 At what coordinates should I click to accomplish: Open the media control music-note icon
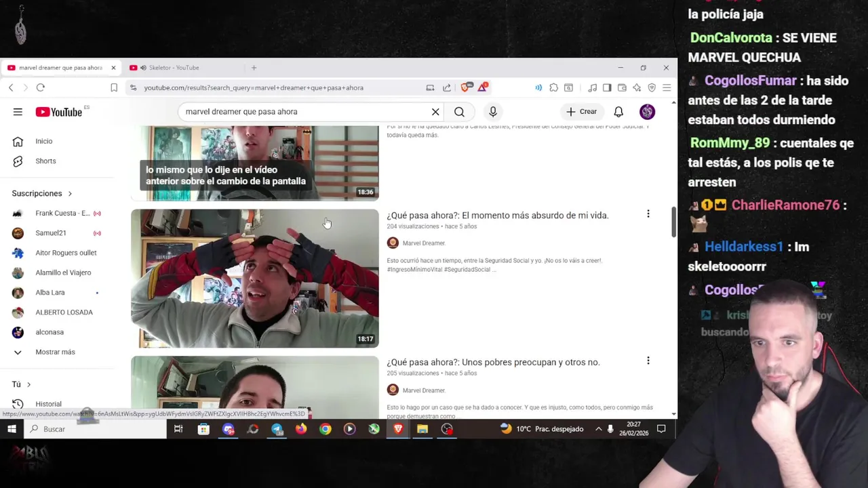(x=592, y=87)
